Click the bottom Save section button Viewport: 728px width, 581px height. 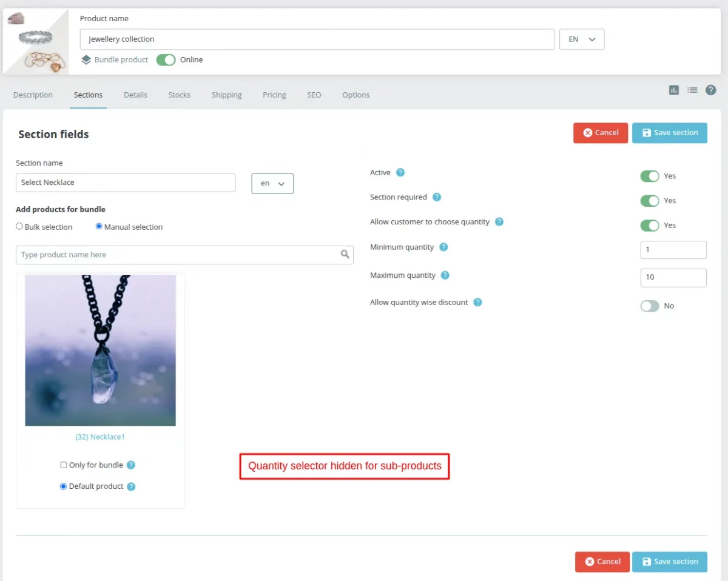click(670, 562)
